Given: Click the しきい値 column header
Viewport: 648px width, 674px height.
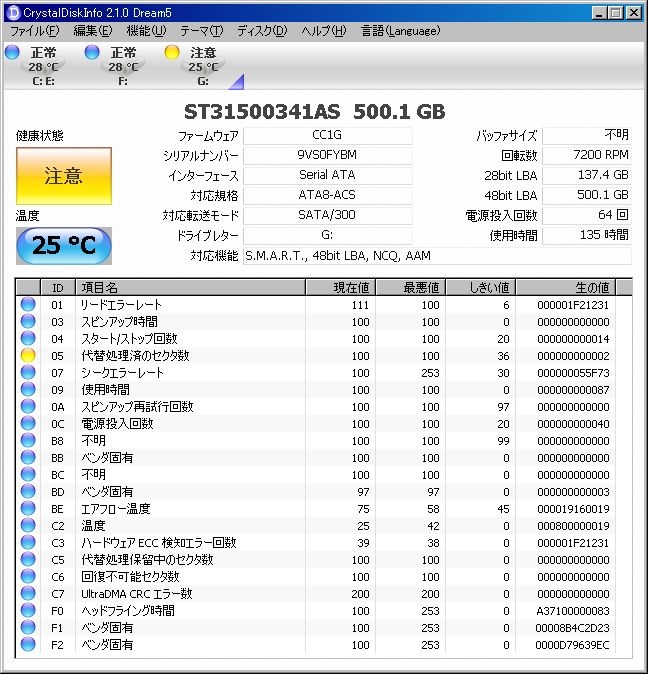Looking at the screenshot, I should click(481, 287).
